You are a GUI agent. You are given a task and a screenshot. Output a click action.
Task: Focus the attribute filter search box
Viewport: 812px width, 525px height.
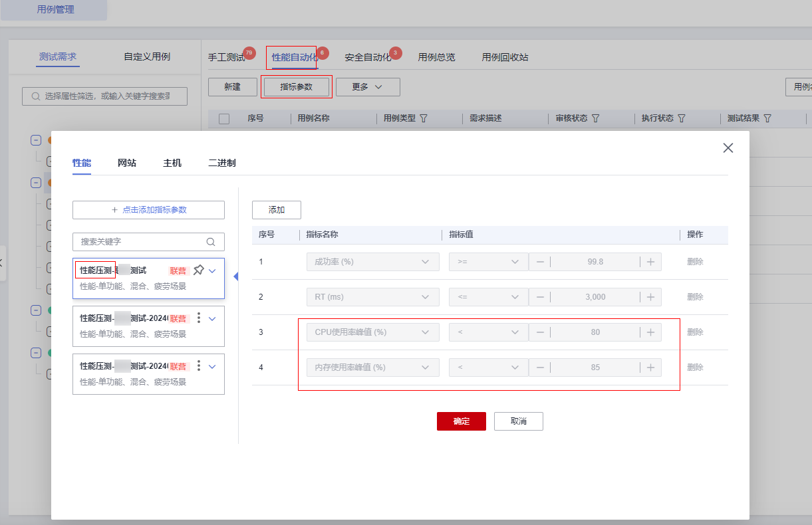[x=104, y=96]
